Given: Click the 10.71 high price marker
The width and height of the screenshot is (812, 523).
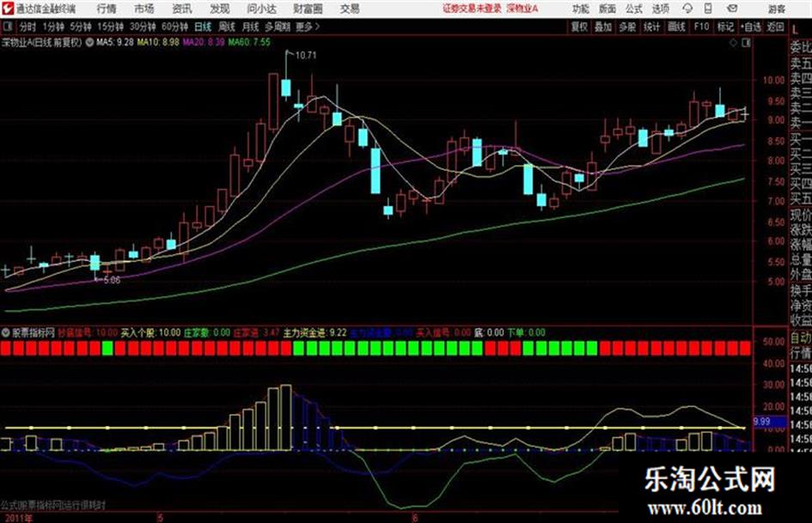Looking at the screenshot, I should point(306,55).
